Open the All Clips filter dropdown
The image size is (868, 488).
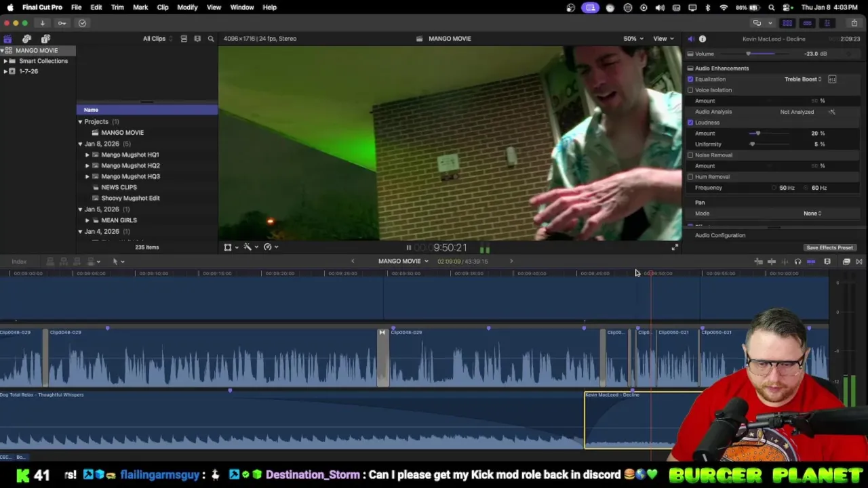(x=157, y=39)
